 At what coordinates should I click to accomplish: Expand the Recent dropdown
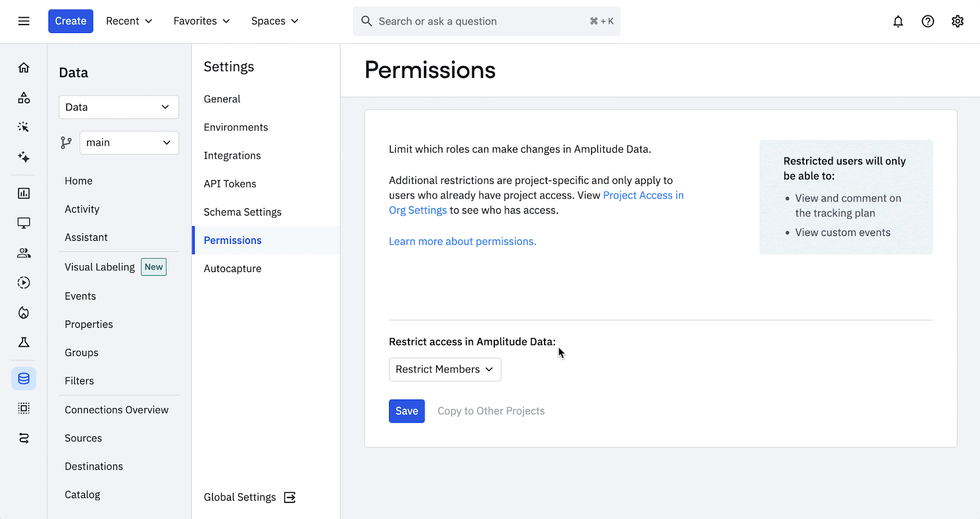point(129,21)
